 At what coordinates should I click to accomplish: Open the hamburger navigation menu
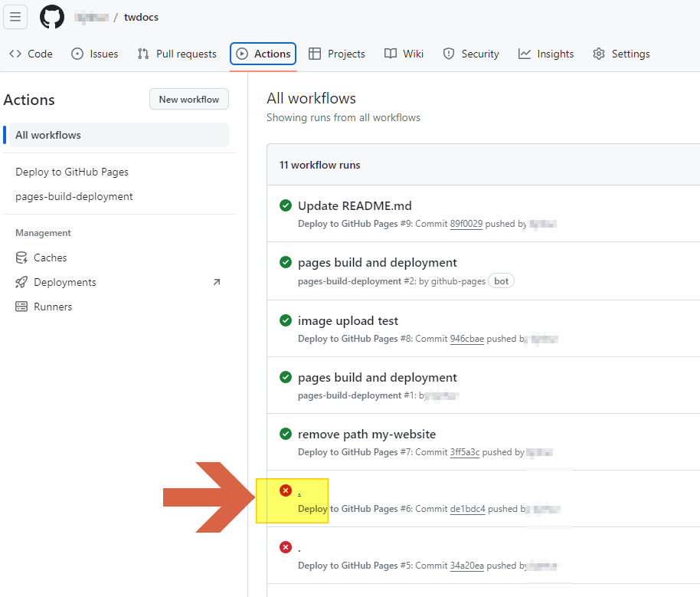click(15, 17)
